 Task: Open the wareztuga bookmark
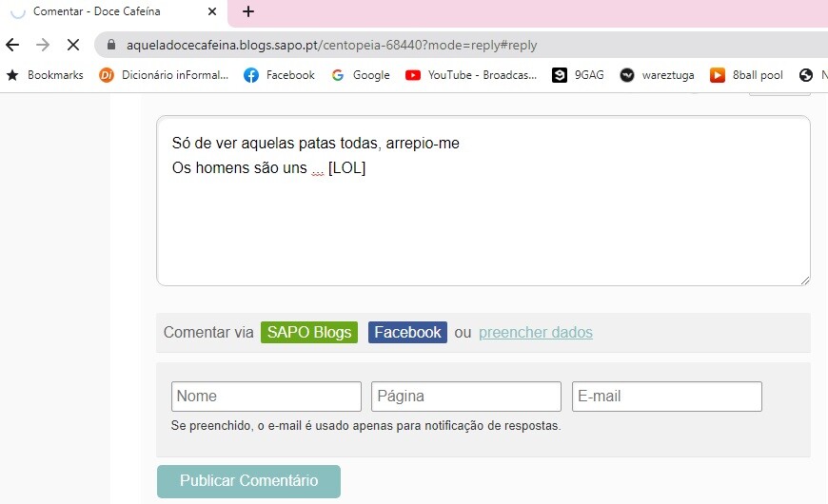tap(657, 75)
